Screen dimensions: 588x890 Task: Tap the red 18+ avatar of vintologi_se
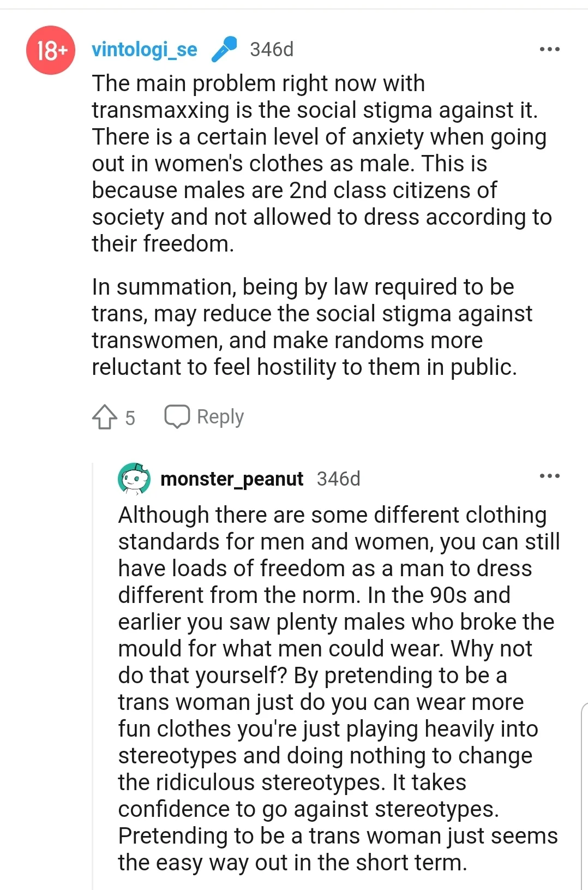tap(50, 50)
